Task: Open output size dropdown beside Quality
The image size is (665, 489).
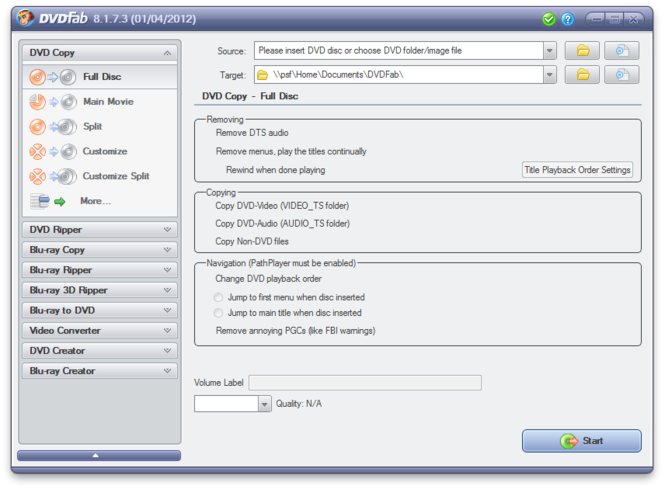Action: pos(264,404)
